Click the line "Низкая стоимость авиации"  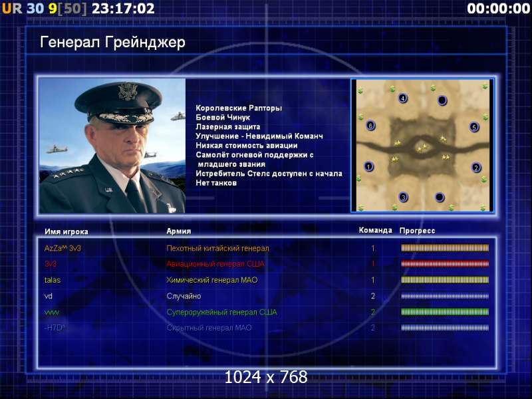click(247, 146)
